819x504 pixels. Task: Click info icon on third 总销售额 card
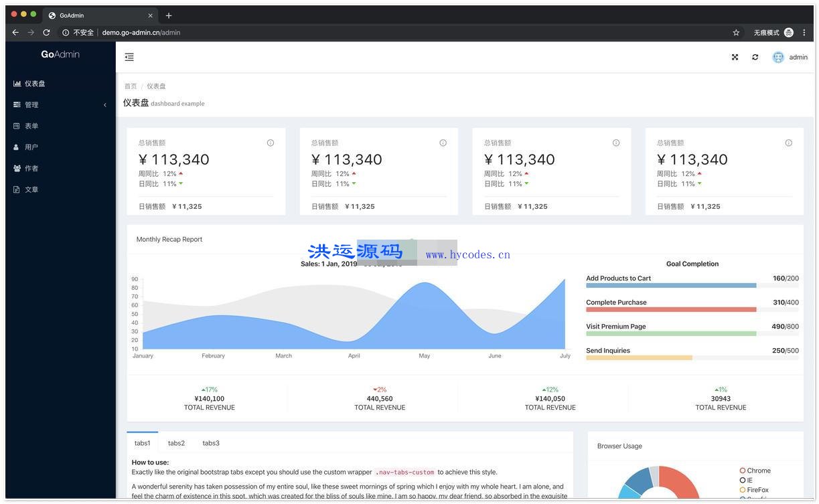[x=616, y=143]
